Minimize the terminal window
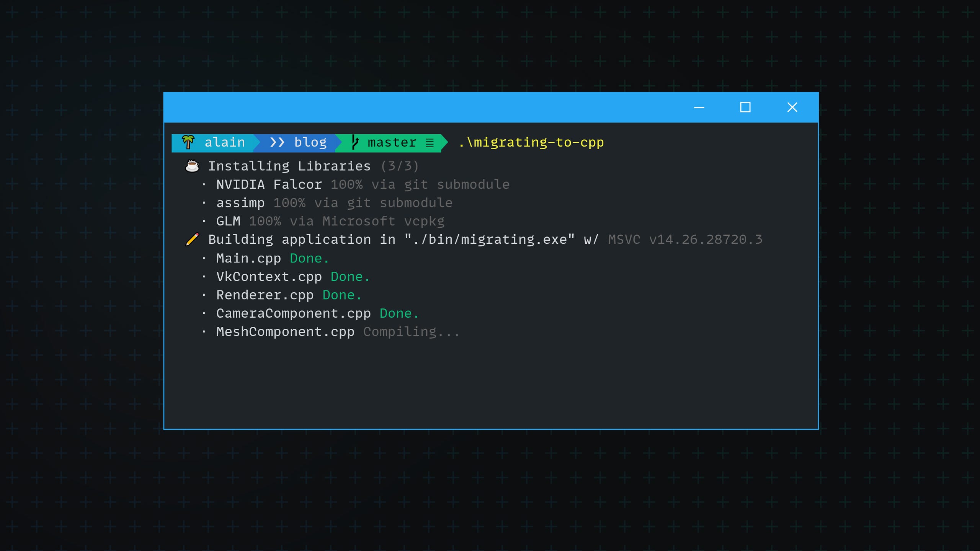 coord(699,108)
